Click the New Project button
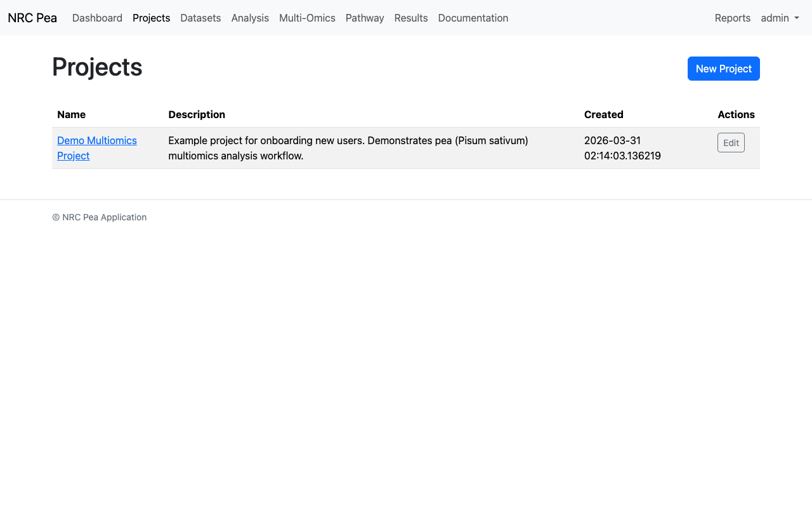 click(723, 69)
